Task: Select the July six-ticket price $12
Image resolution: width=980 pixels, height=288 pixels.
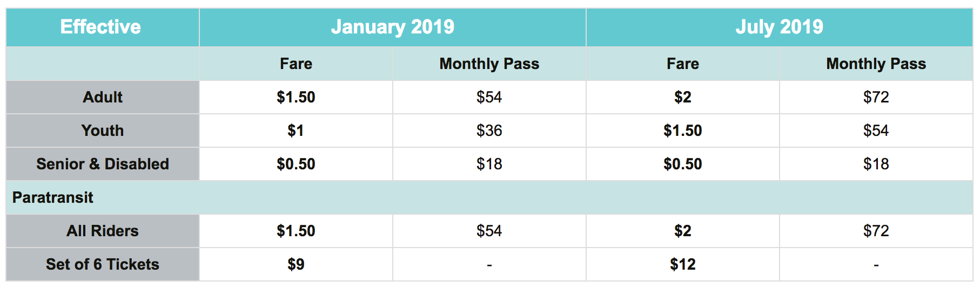Action: (x=682, y=264)
